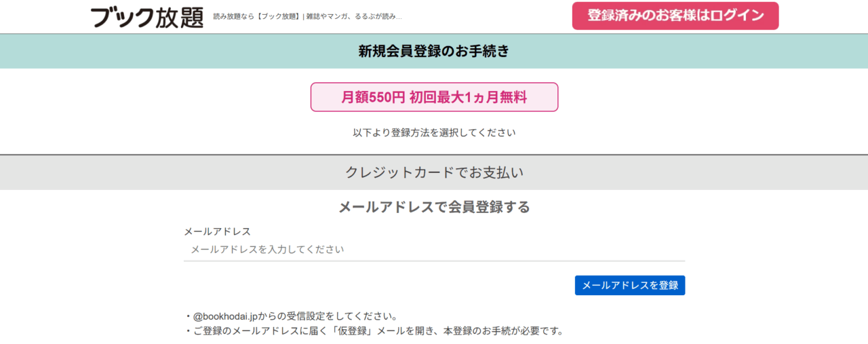This screenshot has width=868, height=344.
Task: Click the メールアドレスで会員登録する heading
Action: 434,207
